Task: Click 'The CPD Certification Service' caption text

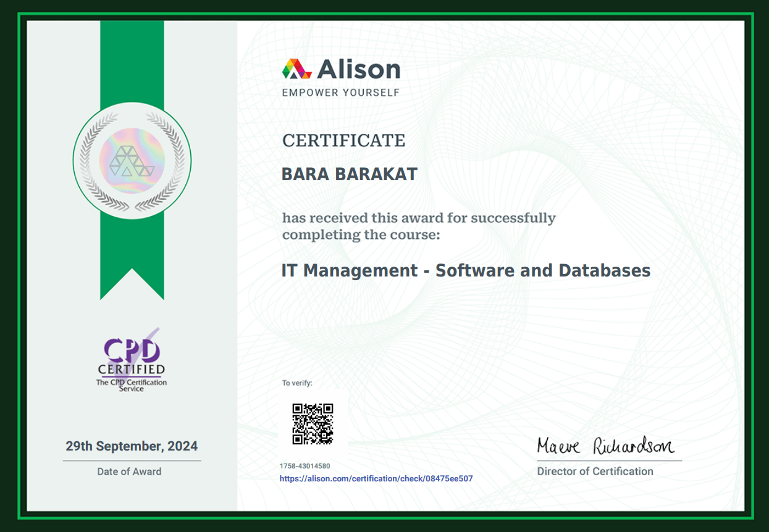Action: [x=131, y=385]
